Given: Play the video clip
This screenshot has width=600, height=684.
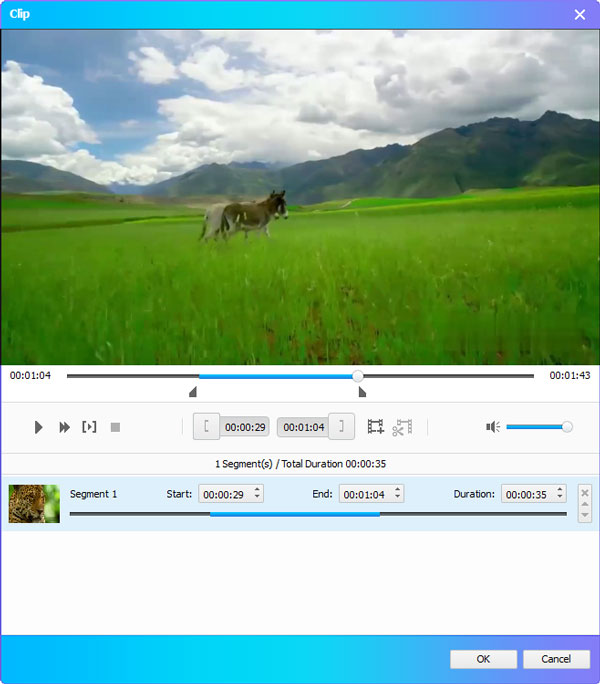Looking at the screenshot, I should coord(38,427).
